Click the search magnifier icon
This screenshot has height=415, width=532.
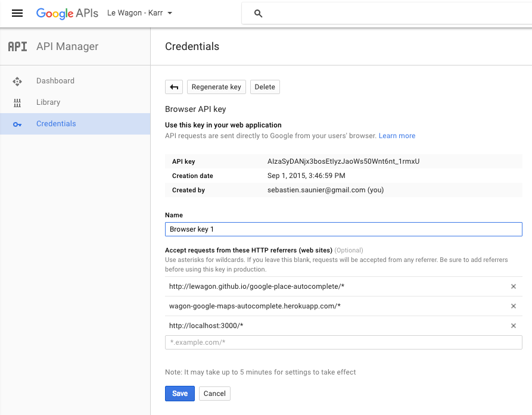258,14
